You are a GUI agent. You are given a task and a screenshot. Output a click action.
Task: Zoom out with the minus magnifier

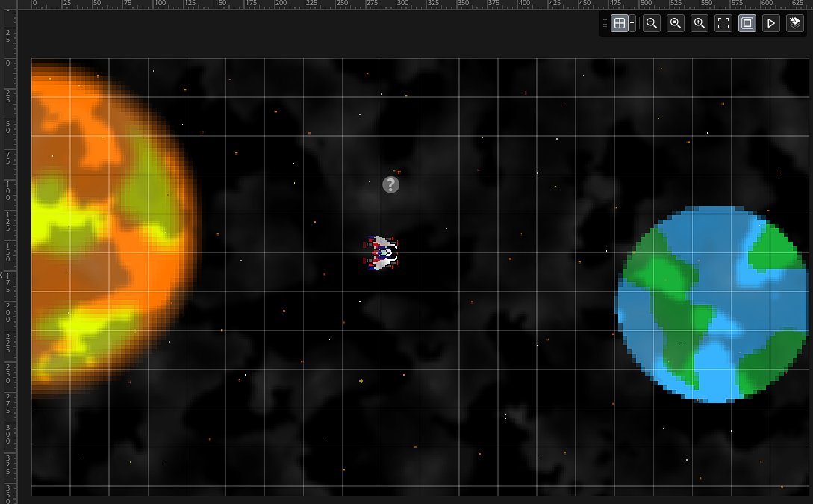point(652,23)
